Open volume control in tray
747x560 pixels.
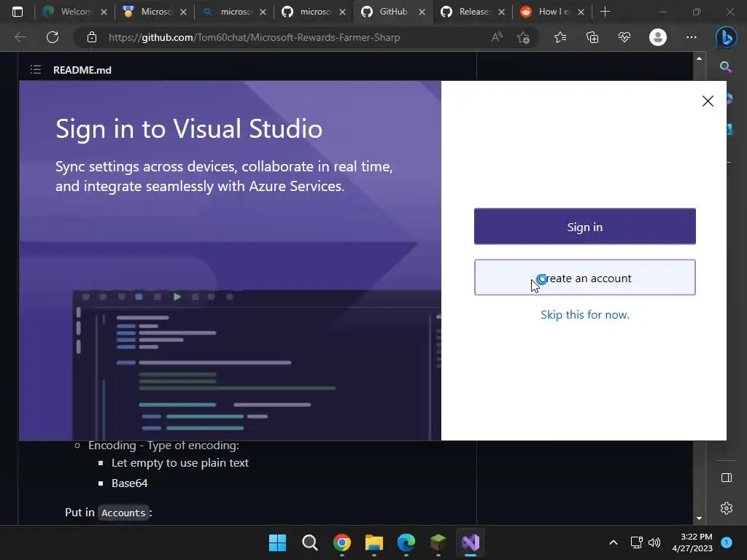click(x=654, y=542)
